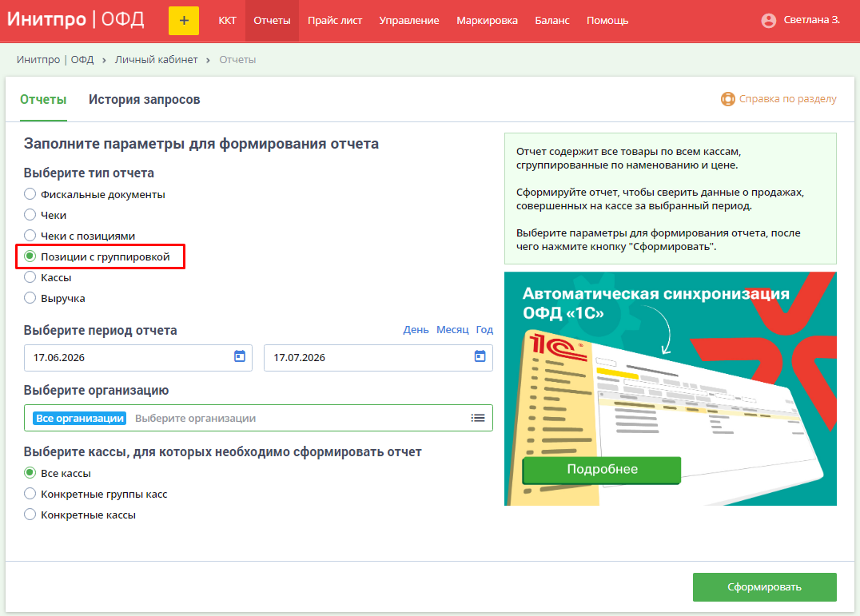Open Управление menu
The height and width of the screenshot is (616, 860).
[409, 21]
